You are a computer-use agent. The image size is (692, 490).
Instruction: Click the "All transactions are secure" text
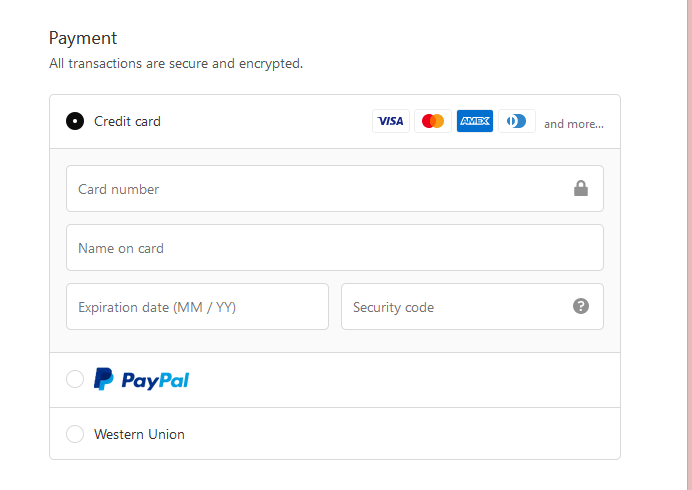pyautogui.click(x=176, y=63)
